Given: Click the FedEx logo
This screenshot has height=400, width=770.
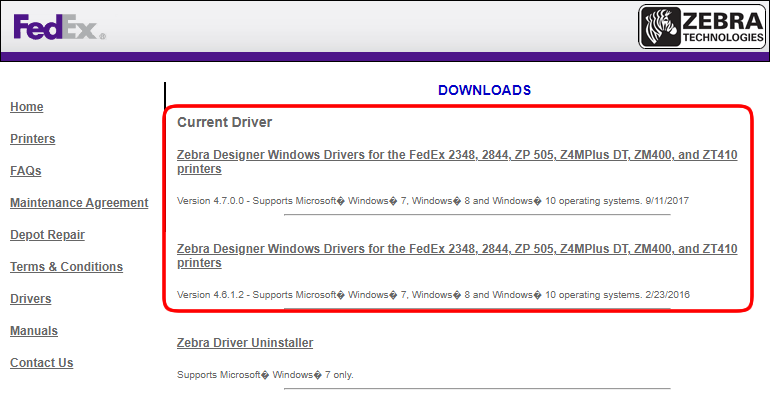Looking at the screenshot, I should click(57, 27).
